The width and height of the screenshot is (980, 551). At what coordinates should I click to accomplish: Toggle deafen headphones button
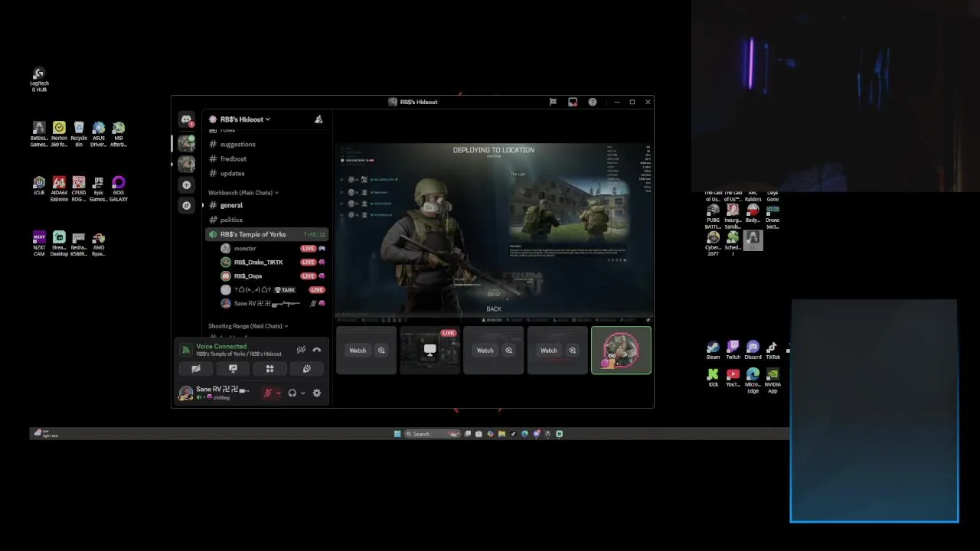tap(292, 393)
